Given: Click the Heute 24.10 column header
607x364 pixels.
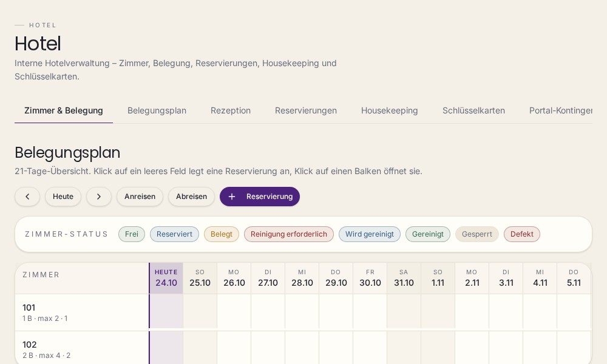Looking at the screenshot, I should click(x=166, y=278).
